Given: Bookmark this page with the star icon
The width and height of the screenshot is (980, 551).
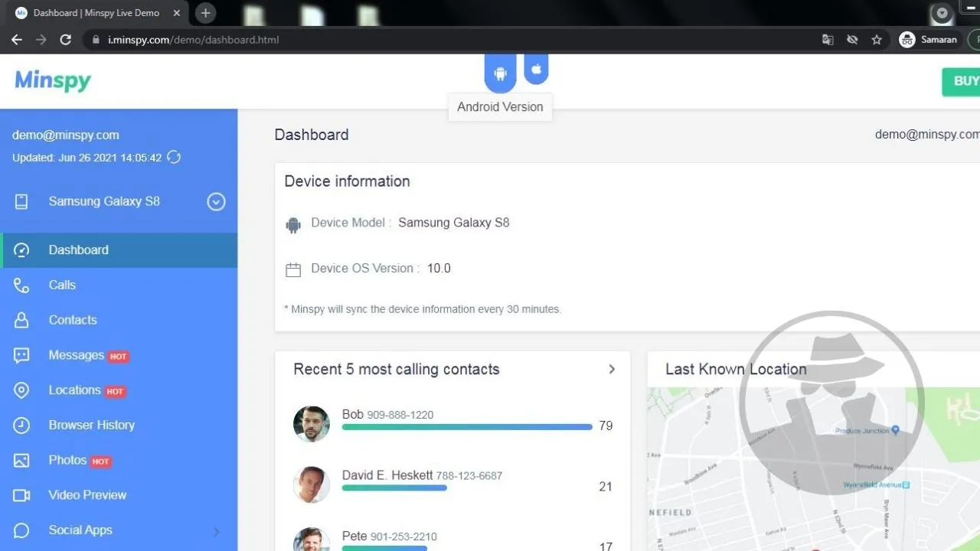Looking at the screenshot, I should coord(877,40).
